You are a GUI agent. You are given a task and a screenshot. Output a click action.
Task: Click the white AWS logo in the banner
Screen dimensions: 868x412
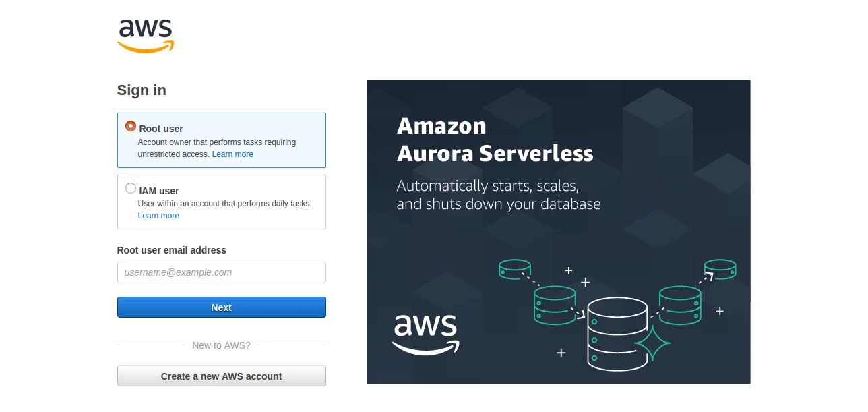(426, 334)
